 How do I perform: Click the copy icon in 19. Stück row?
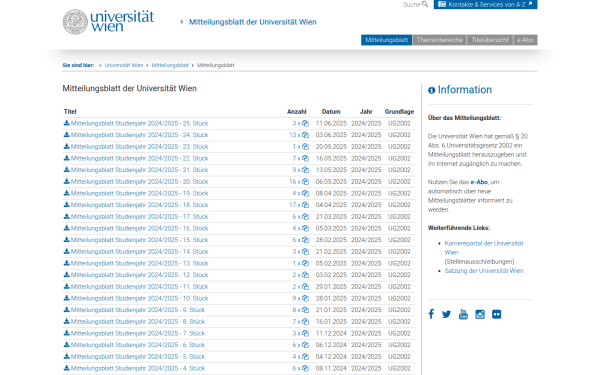(305, 193)
